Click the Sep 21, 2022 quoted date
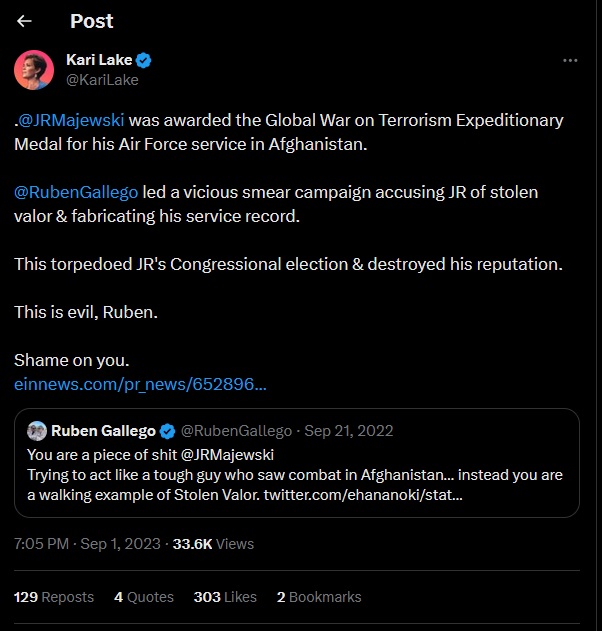602x631 pixels. point(349,431)
